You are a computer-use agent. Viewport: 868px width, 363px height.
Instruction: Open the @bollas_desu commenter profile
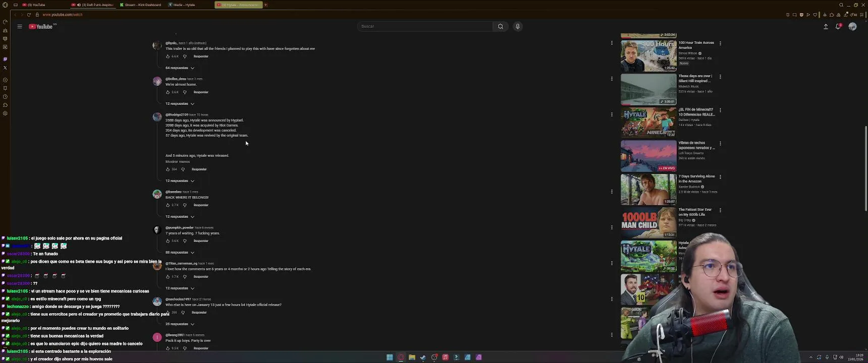pos(176,79)
